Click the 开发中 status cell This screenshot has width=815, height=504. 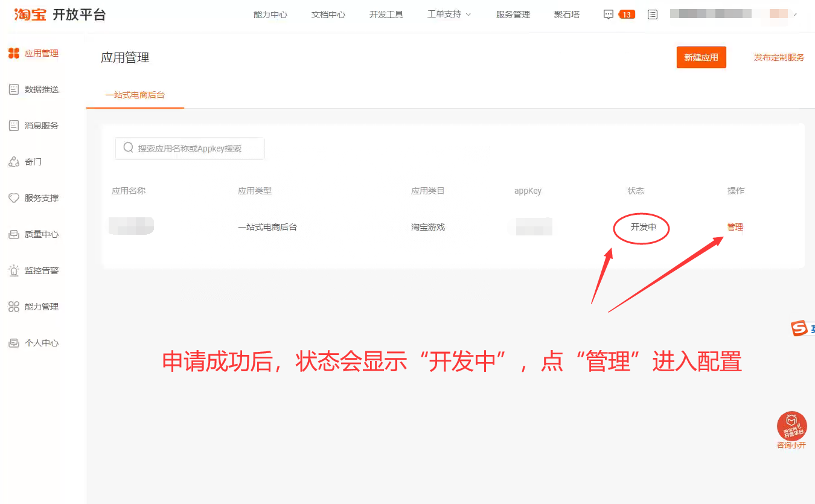[643, 227]
